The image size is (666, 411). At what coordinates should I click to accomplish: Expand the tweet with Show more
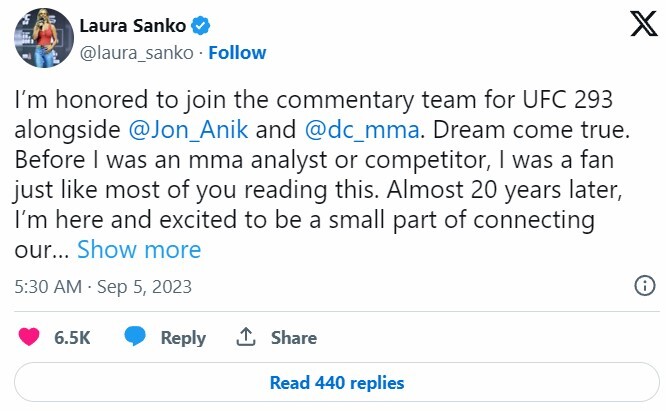coord(139,249)
